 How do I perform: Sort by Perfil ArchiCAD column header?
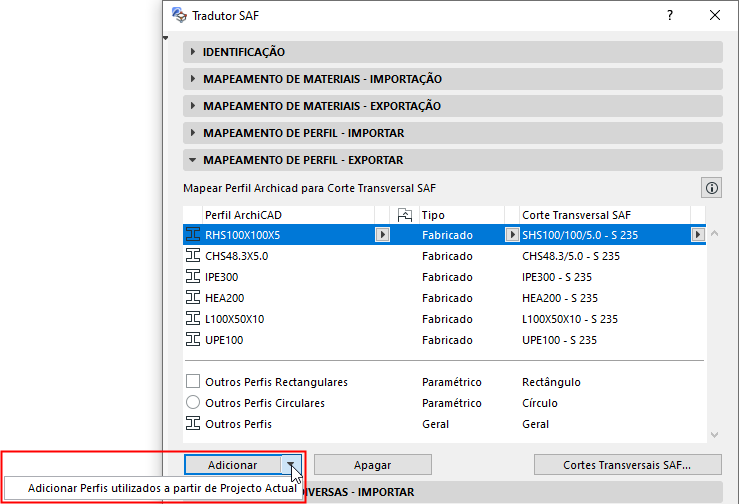pyautogui.click(x=288, y=215)
